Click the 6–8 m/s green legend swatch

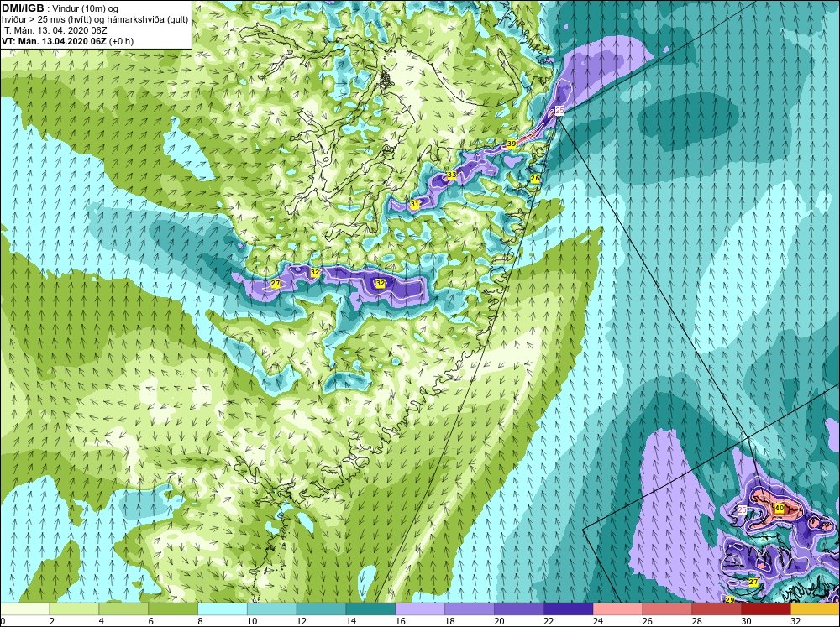[x=173, y=609]
